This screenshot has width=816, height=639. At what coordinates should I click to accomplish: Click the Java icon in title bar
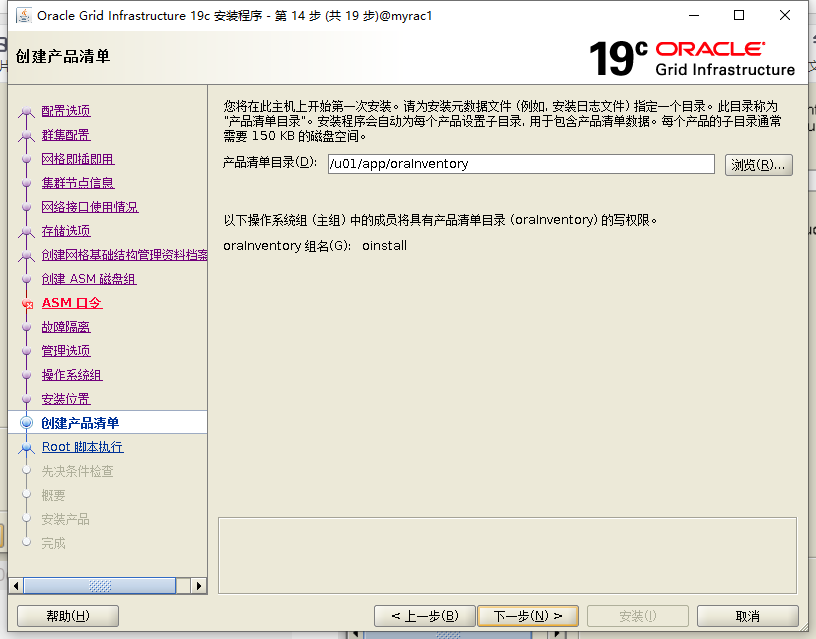click(x=23, y=16)
